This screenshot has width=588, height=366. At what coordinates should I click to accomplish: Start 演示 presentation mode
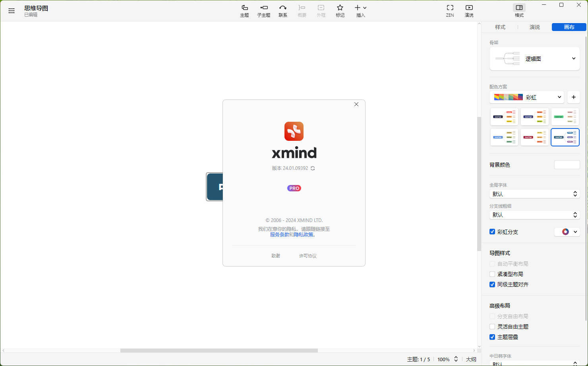coord(469,11)
